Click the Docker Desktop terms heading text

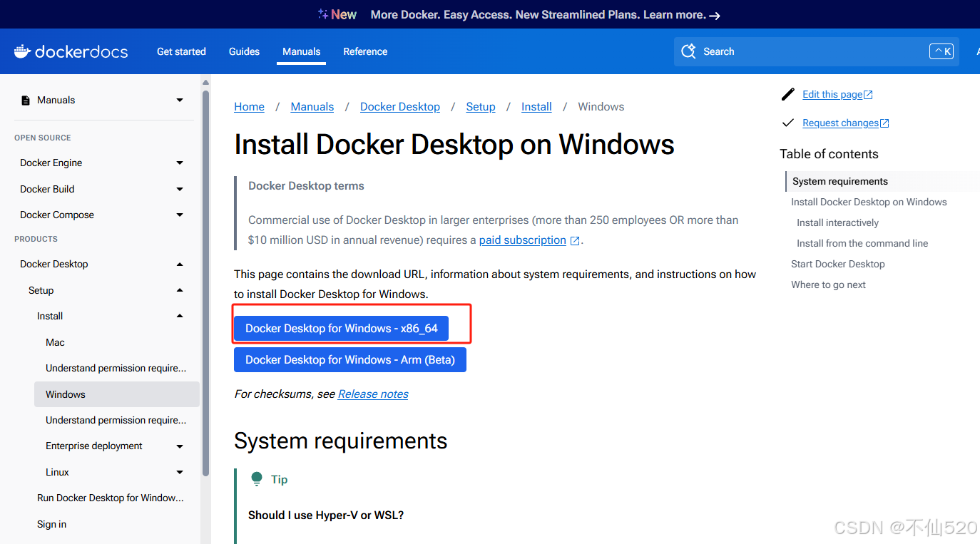pyautogui.click(x=306, y=186)
